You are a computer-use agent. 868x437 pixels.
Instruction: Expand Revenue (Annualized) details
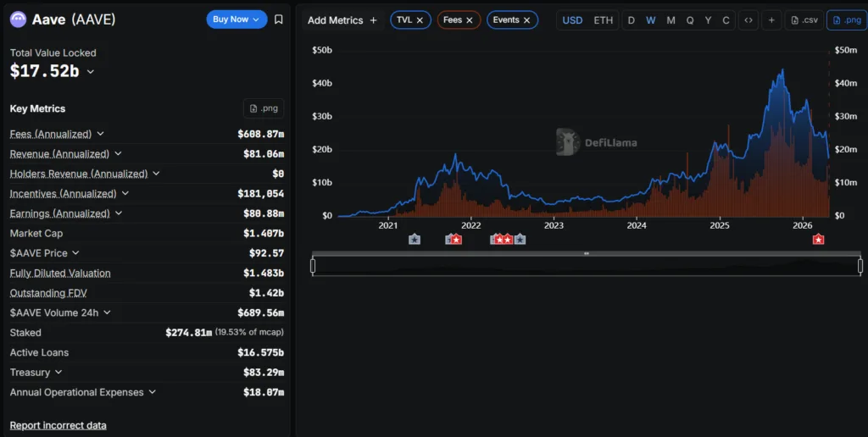coord(118,154)
